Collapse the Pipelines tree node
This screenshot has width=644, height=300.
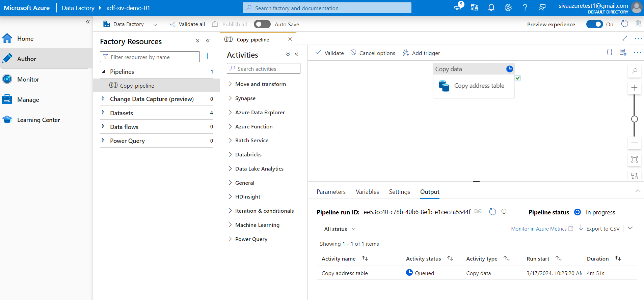[x=104, y=71]
